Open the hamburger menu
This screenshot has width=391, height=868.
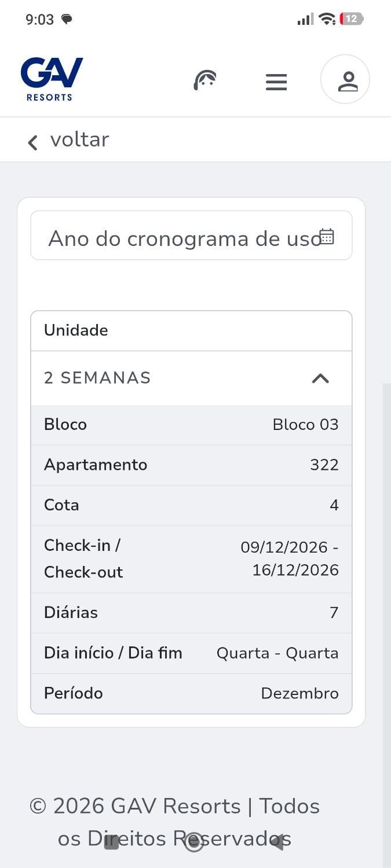[x=276, y=82]
